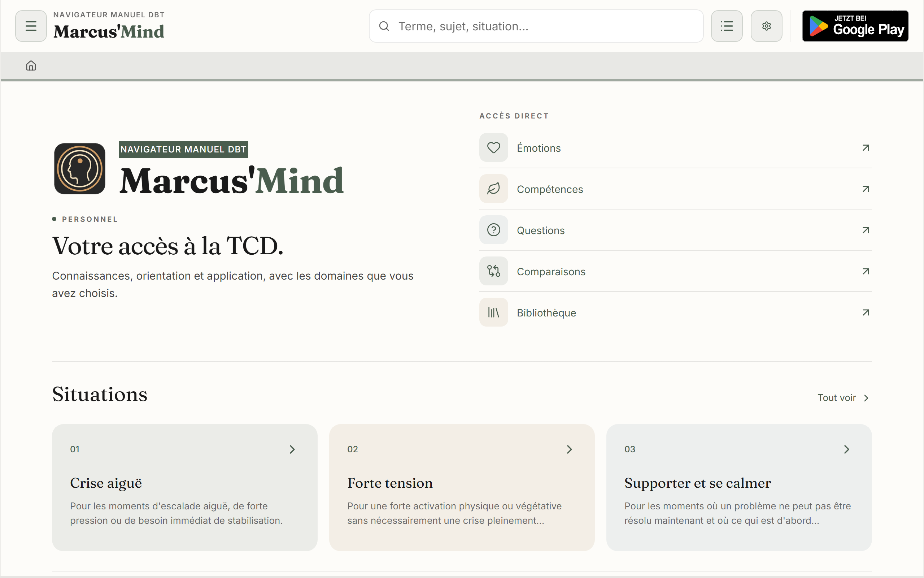Image resolution: width=924 pixels, height=578 pixels.
Task: Click the arrow beside Compétences
Action: [x=866, y=189]
